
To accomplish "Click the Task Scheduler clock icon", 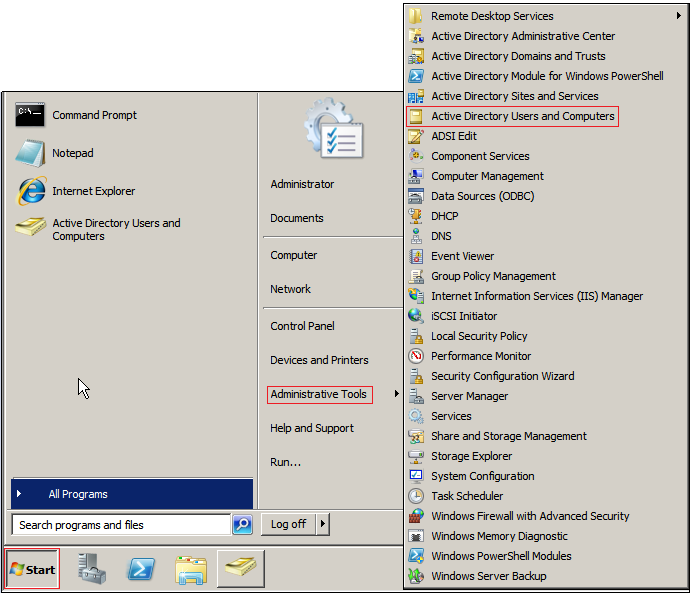I will pos(416,496).
